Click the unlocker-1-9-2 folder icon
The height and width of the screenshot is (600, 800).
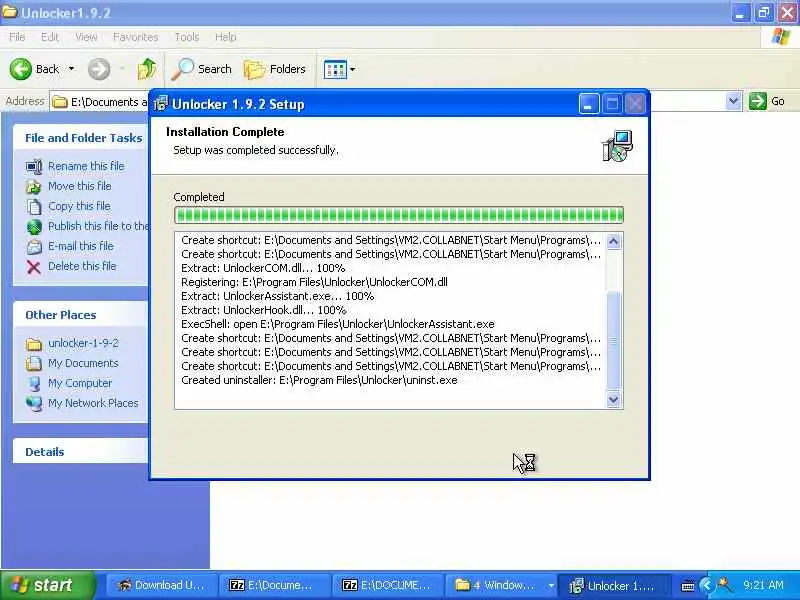[x=34, y=344]
